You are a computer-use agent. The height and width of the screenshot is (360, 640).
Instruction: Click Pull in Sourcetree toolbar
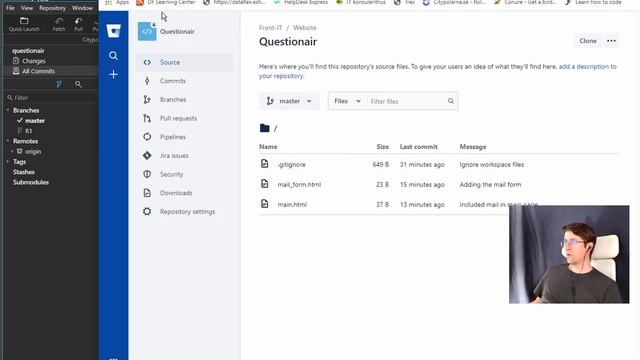78,24
